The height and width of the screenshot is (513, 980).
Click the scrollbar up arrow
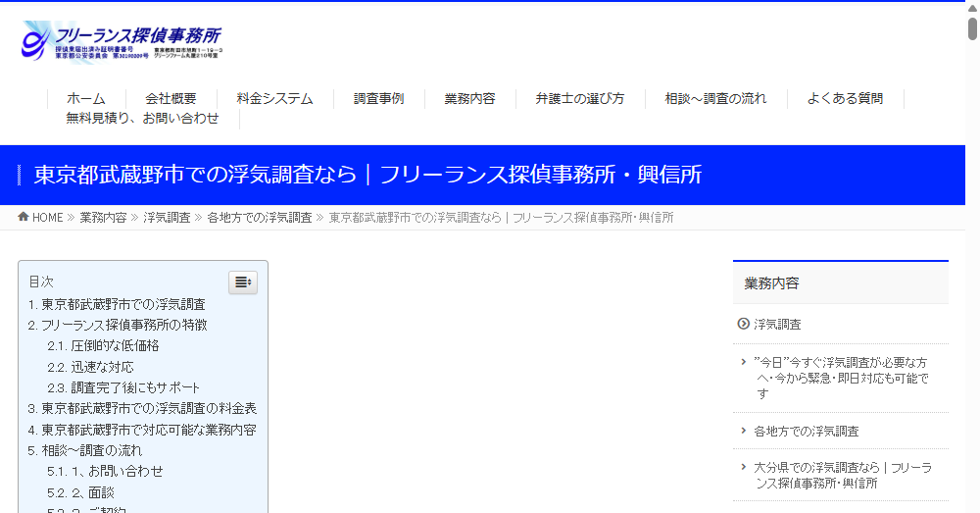coord(972,7)
